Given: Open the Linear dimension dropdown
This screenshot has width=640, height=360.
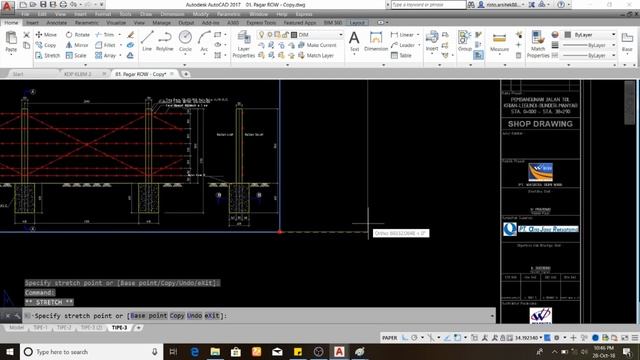Looking at the screenshot, I should point(418,35).
